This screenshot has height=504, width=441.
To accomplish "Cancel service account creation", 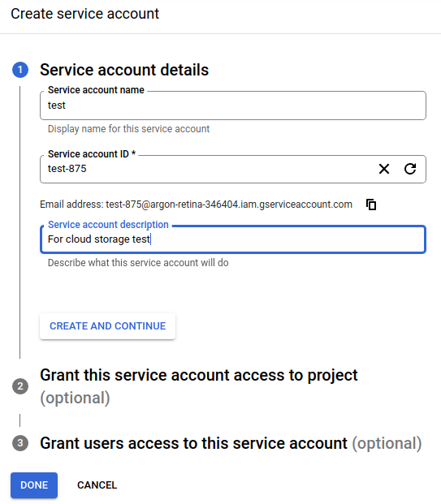I will pos(97,485).
